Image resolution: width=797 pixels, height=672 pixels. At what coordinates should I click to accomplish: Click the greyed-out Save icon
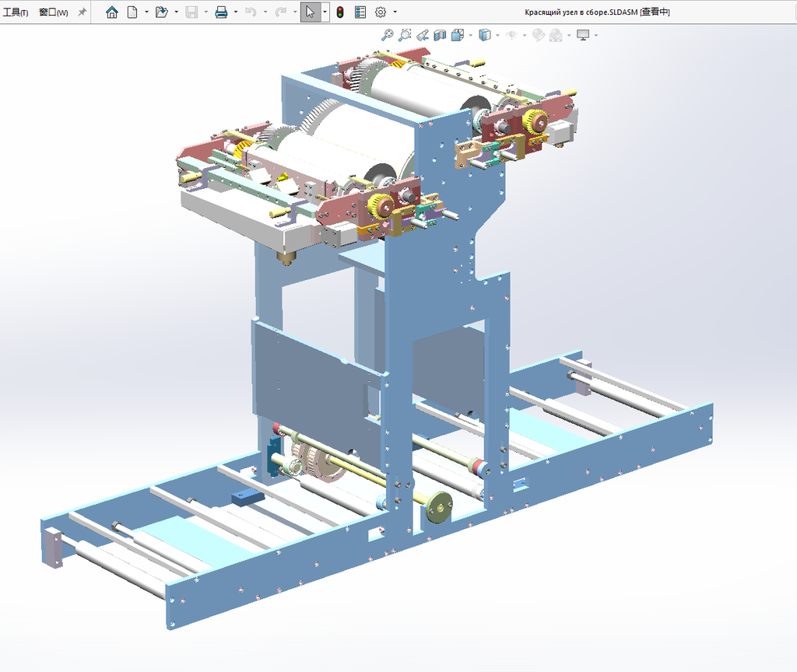pos(191,12)
